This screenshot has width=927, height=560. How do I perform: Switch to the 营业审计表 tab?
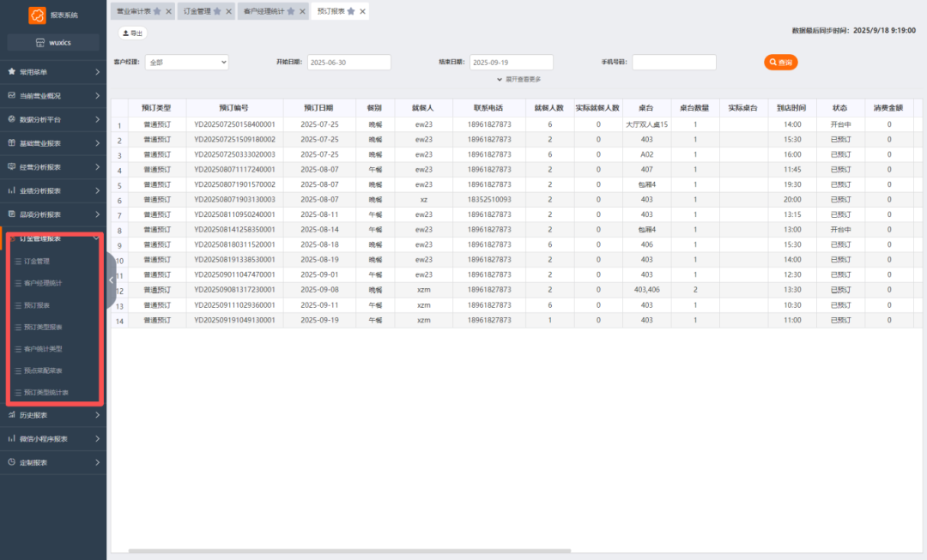tap(134, 11)
